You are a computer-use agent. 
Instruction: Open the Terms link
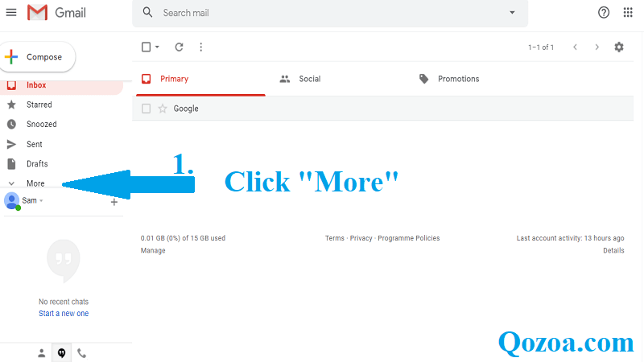pos(335,238)
